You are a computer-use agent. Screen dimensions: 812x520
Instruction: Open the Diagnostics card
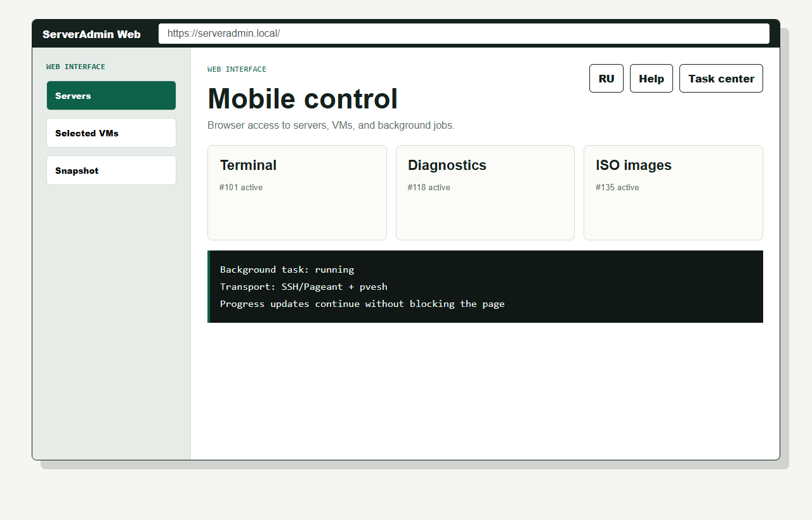pos(485,193)
